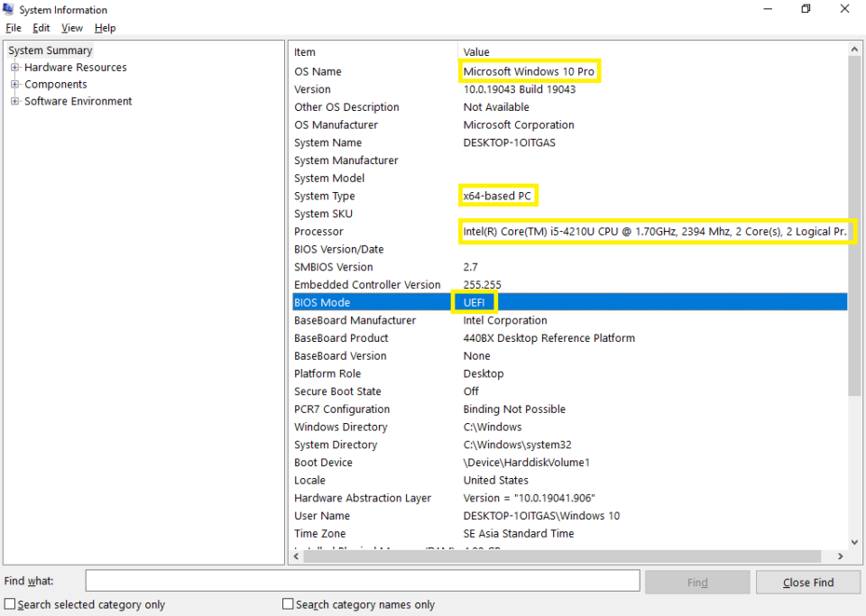Click the Binding Not Possible value

[514, 409]
